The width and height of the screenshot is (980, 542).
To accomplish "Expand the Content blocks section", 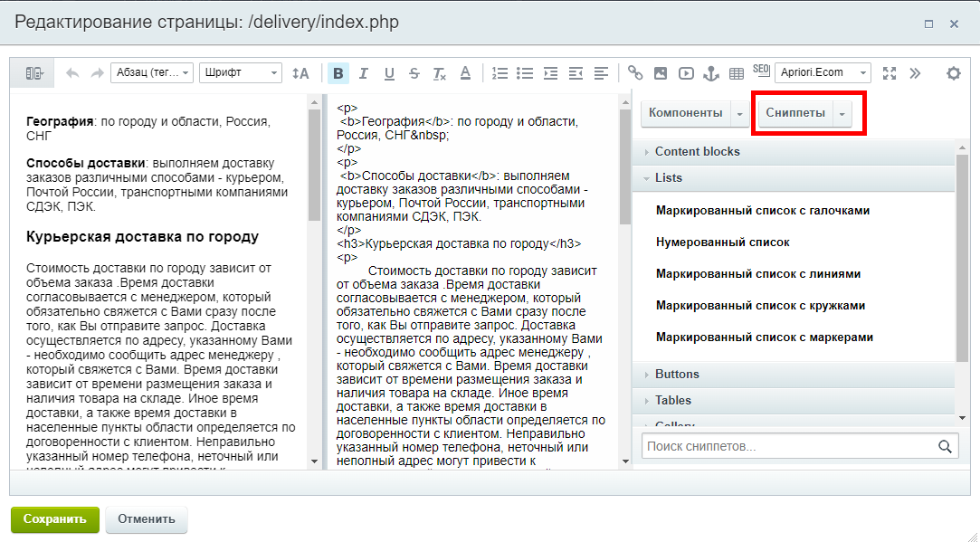I will tap(697, 152).
